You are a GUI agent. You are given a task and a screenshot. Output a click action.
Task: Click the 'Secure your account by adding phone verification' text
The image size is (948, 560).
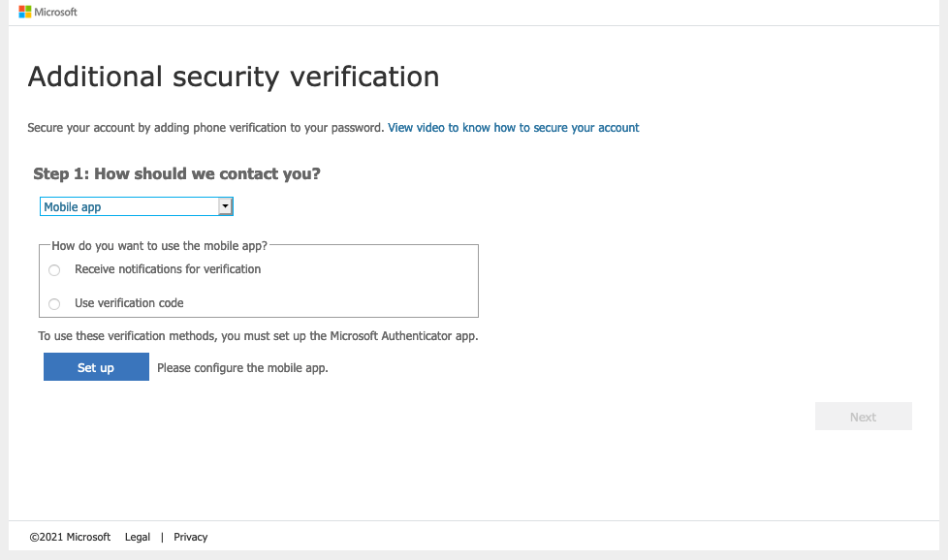coord(205,128)
